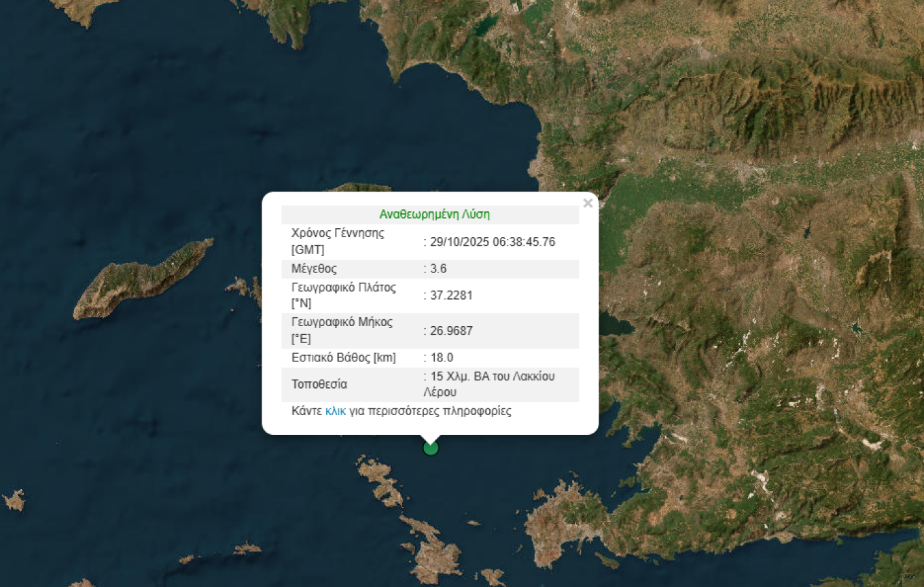Open the κλικ link for more information

(336, 411)
